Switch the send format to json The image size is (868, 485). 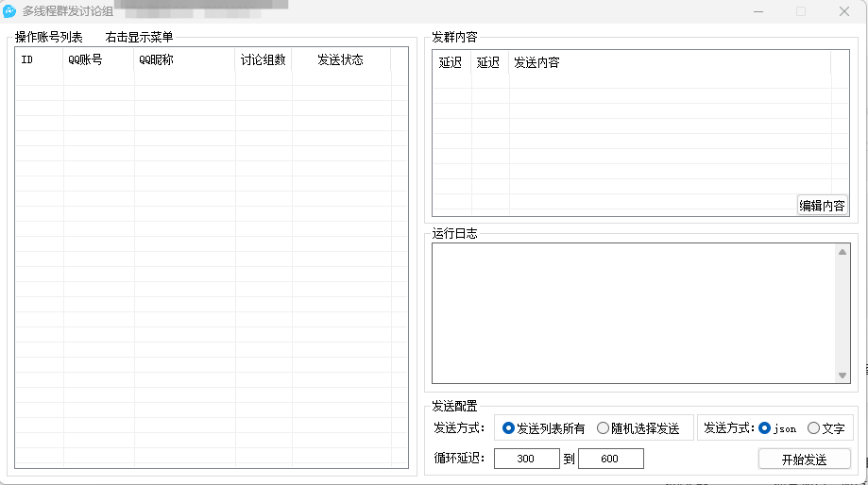[765, 428]
